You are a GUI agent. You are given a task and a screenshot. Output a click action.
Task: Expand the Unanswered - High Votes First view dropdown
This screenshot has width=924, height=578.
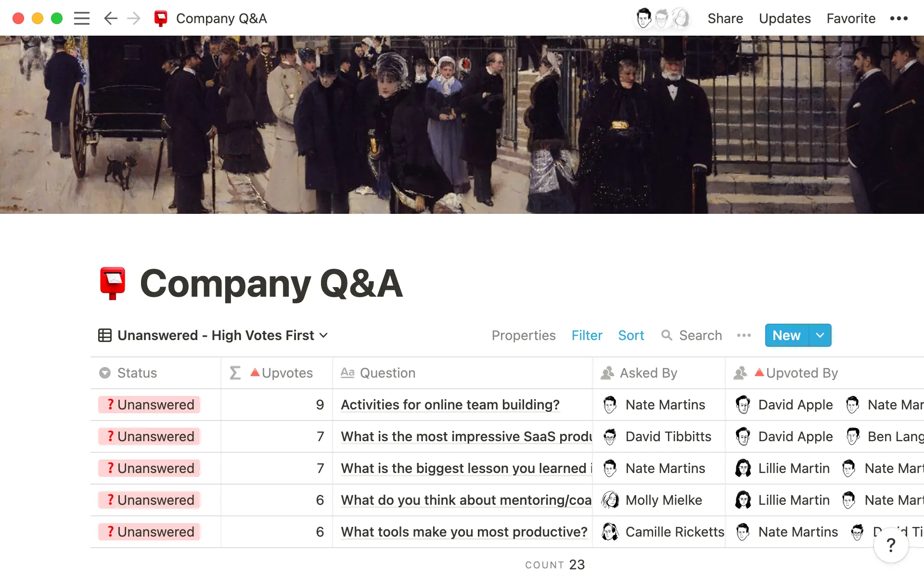click(324, 335)
